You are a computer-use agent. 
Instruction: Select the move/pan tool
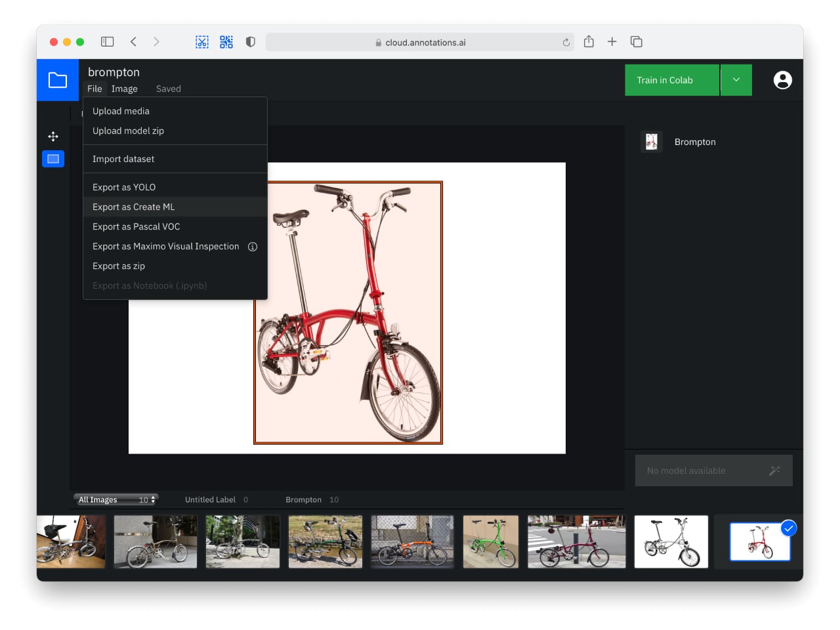(x=53, y=136)
